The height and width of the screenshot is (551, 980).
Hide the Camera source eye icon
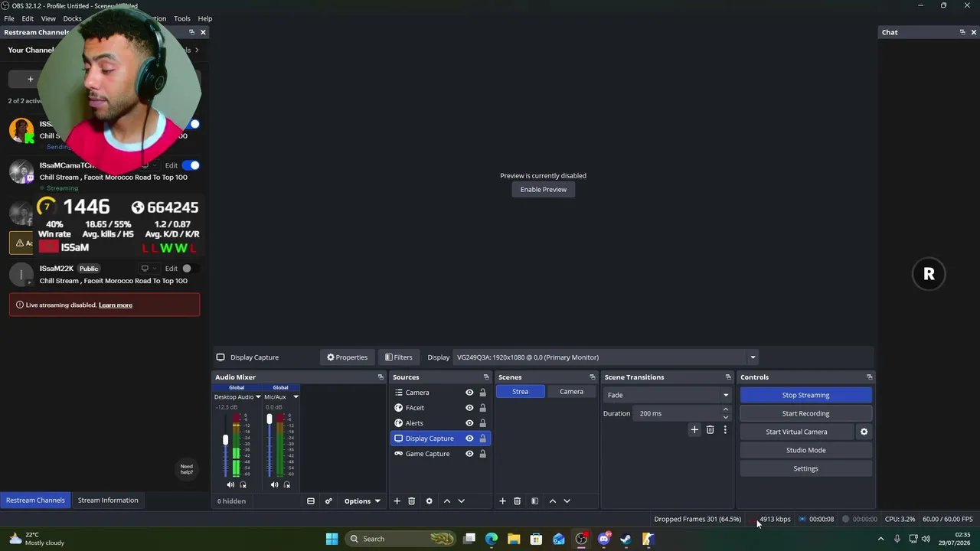pyautogui.click(x=469, y=393)
